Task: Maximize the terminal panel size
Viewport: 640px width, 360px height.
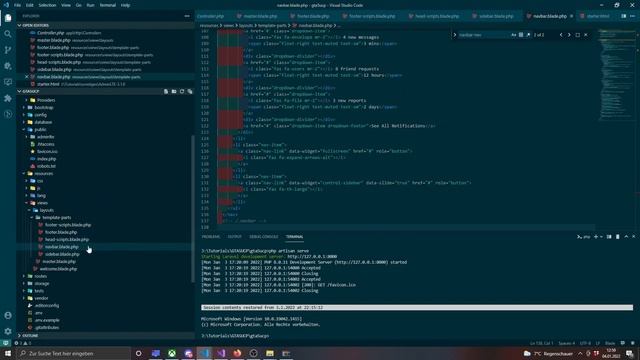Action: point(626,237)
